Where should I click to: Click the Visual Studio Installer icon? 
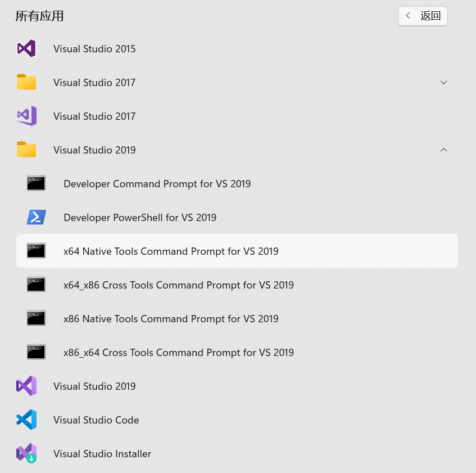pyautogui.click(x=26, y=454)
